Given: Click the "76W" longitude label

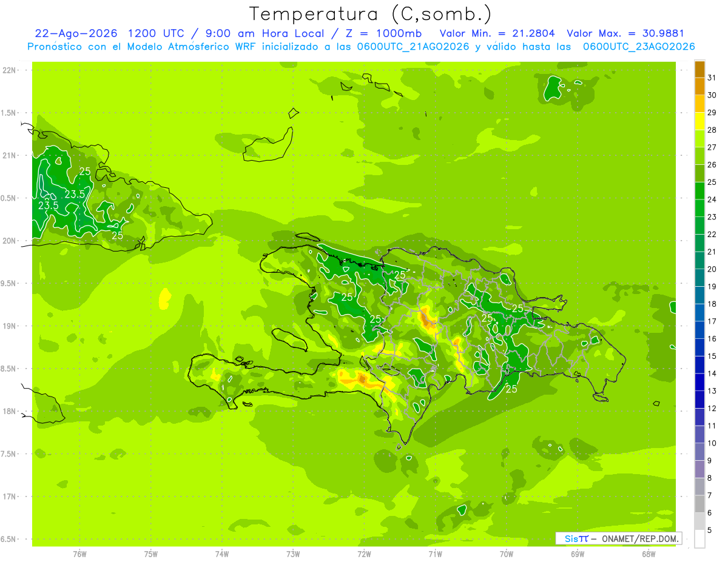Looking at the screenshot, I should click(79, 554).
